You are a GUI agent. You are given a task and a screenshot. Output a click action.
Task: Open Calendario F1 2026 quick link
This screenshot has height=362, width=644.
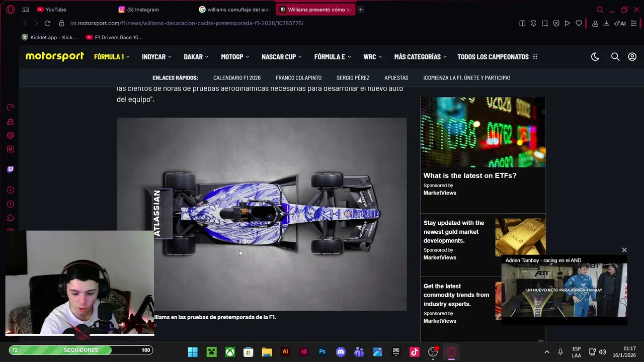[237, 78]
